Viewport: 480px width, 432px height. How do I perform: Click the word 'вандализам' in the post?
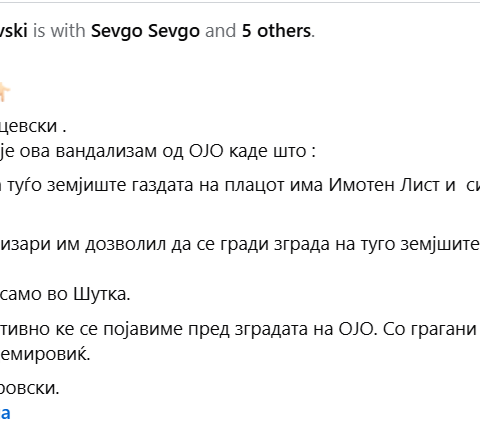coord(106,151)
